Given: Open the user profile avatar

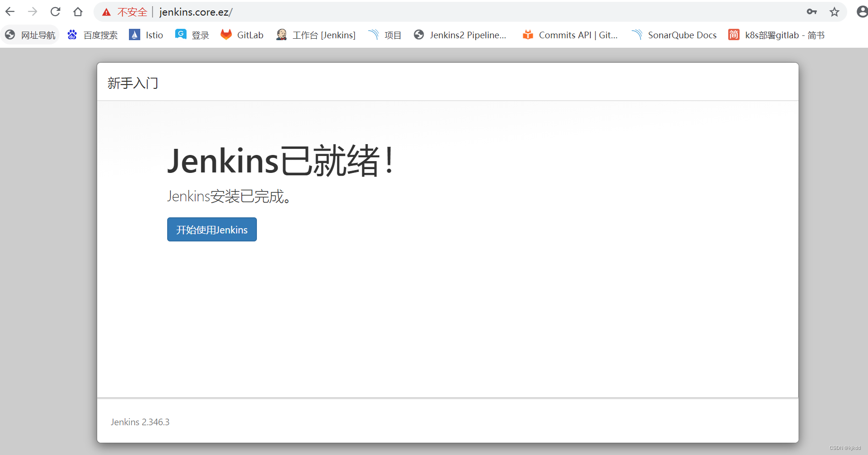Looking at the screenshot, I should (862, 12).
